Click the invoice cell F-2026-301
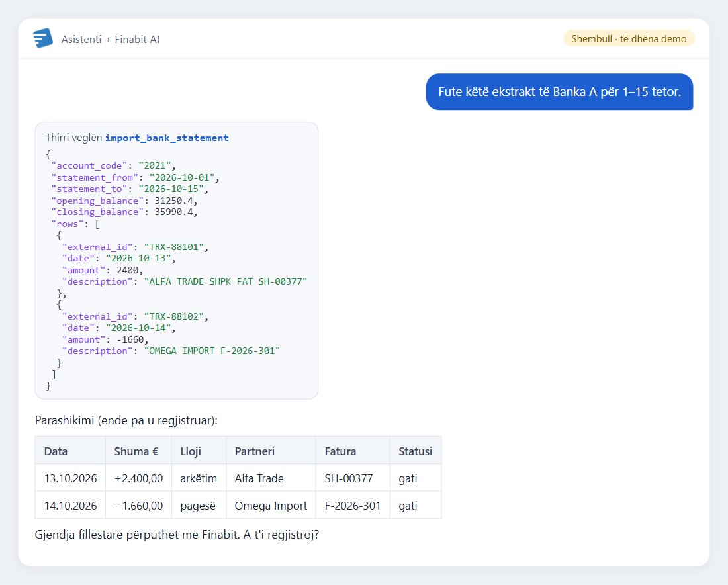This screenshot has height=585, width=728. point(352,506)
